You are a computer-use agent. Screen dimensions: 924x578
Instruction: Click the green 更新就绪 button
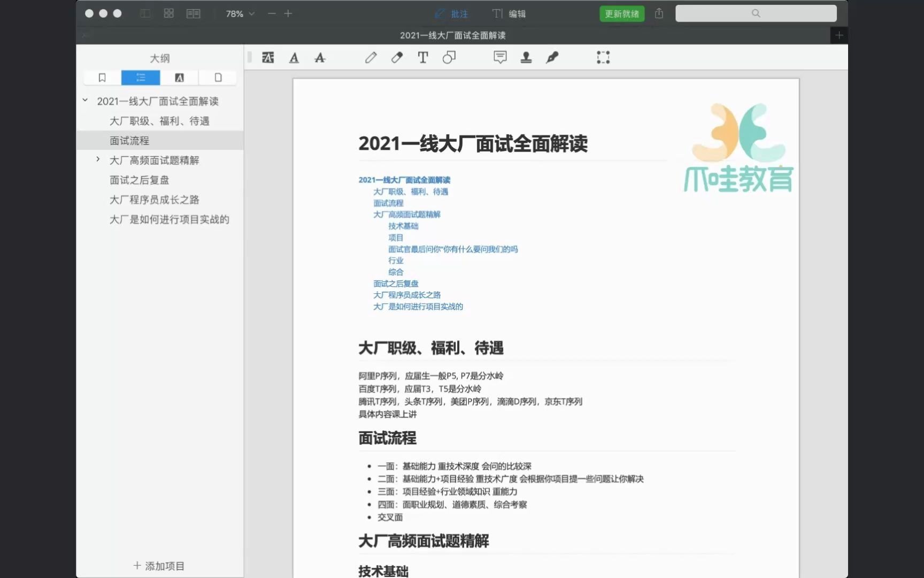pos(622,14)
